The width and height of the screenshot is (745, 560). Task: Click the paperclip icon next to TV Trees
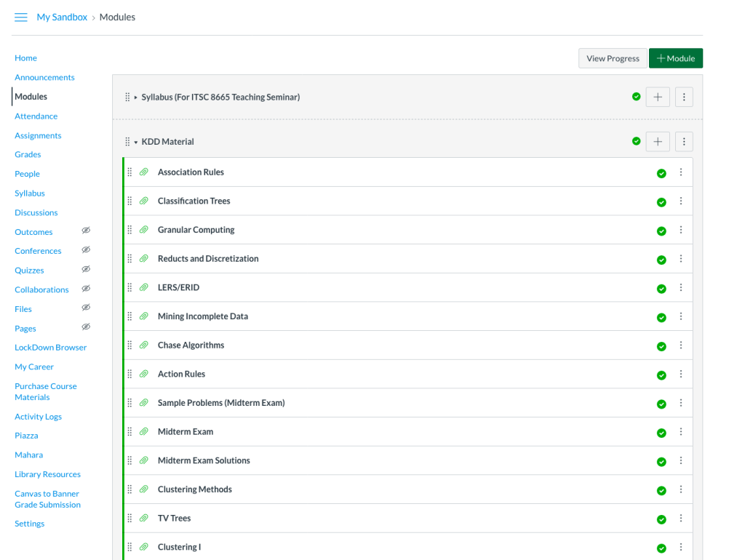coord(144,519)
